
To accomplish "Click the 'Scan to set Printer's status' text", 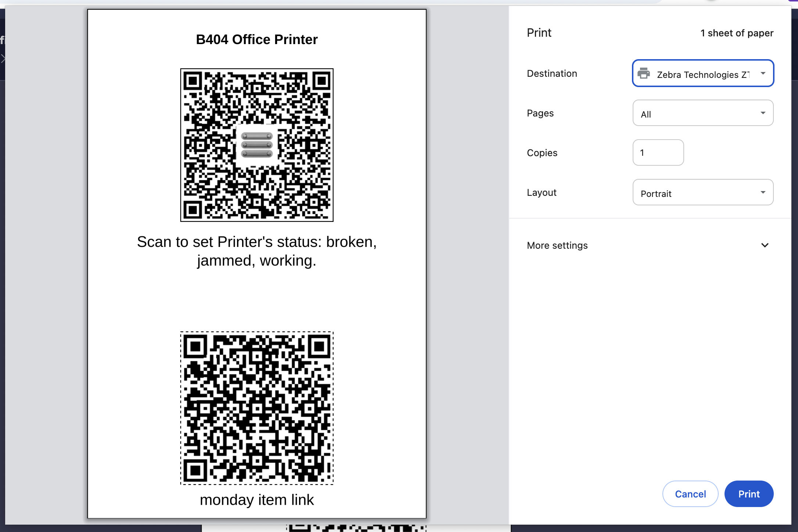I will point(257,251).
